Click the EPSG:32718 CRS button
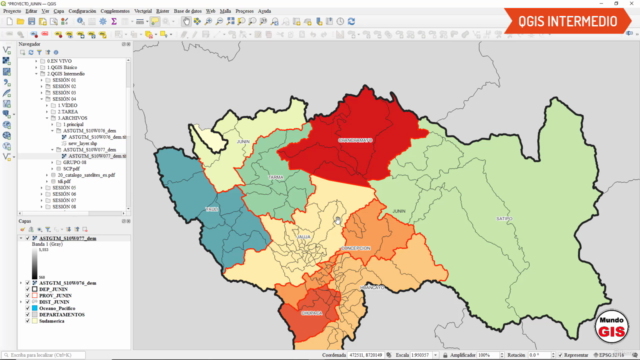 coord(609,355)
